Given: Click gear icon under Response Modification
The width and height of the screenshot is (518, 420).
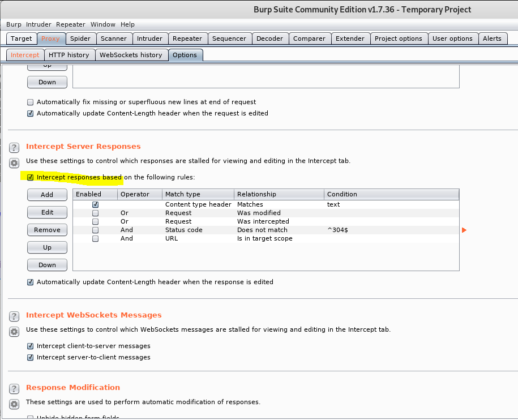Looking at the screenshot, I should click(x=14, y=404).
